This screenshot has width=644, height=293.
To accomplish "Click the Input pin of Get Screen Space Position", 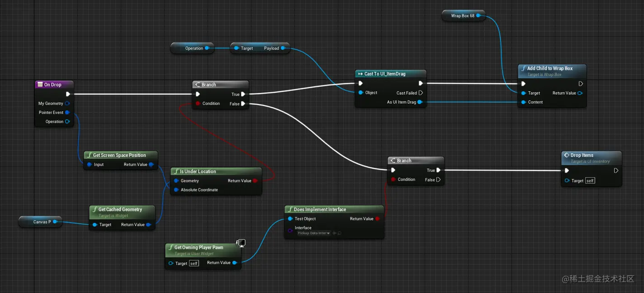I will coord(89,165).
